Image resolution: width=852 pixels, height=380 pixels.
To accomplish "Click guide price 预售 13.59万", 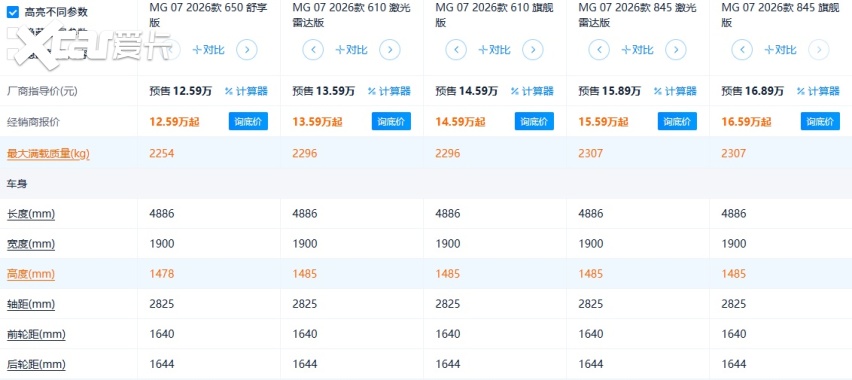I will click(323, 91).
